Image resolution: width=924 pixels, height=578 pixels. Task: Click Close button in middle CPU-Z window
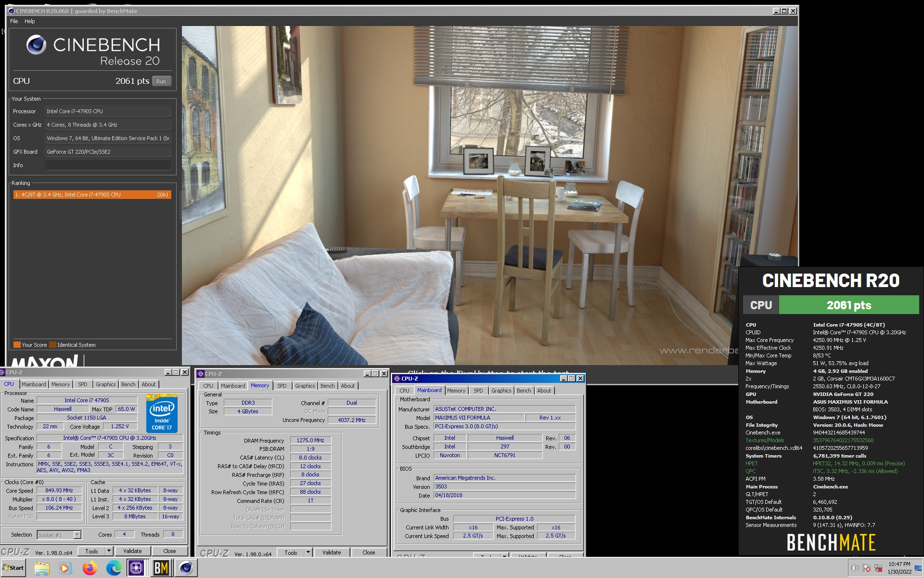pyautogui.click(x=369, y=552)
